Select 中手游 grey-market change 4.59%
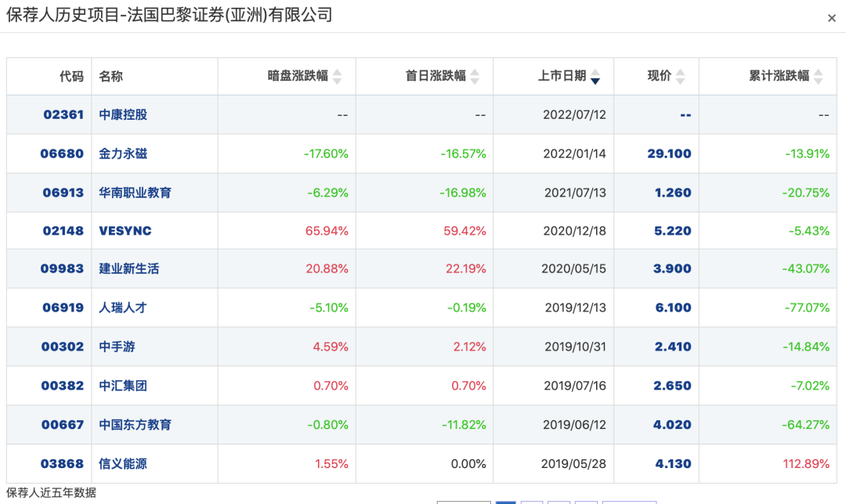Screen dimensions: 846x504 (331, 347)
